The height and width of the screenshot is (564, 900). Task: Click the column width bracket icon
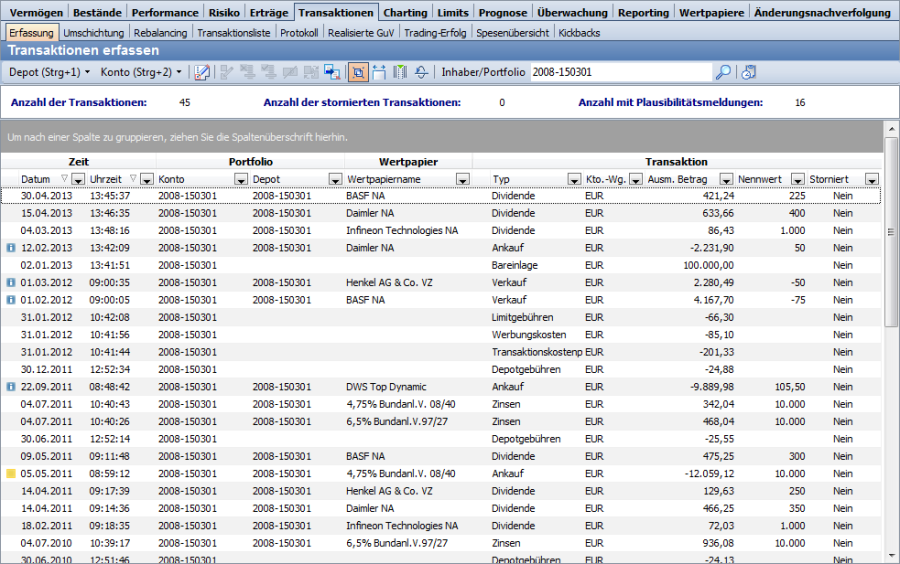(x=378, y=72)
